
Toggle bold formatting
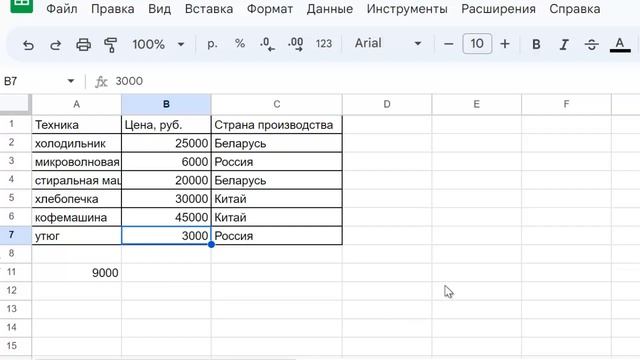536,44
